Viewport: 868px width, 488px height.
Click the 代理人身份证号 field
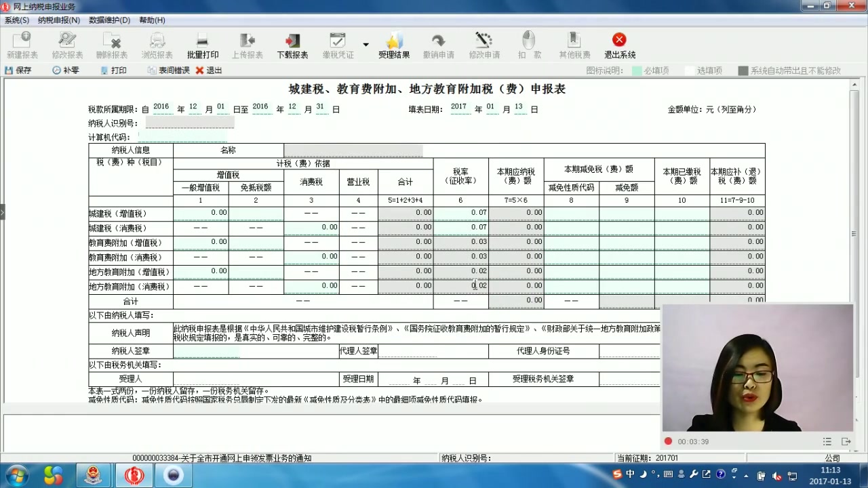[629, 351]
